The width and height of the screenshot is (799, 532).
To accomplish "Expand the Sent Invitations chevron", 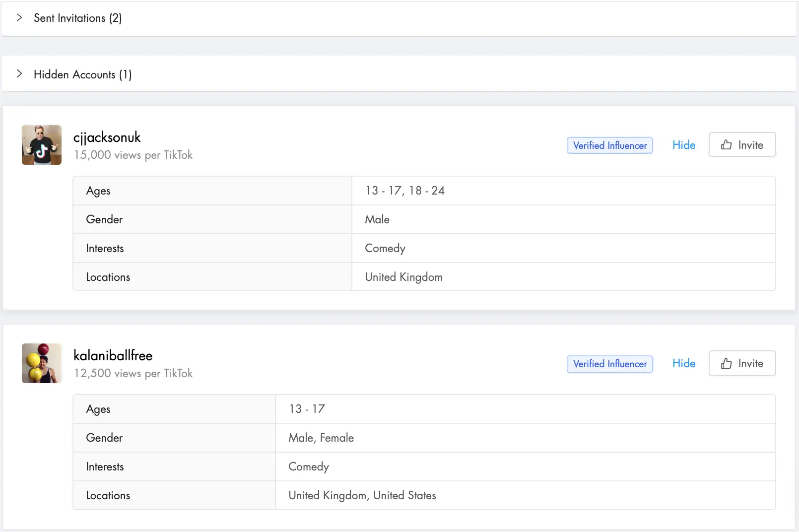I will (x=19, y=18).
